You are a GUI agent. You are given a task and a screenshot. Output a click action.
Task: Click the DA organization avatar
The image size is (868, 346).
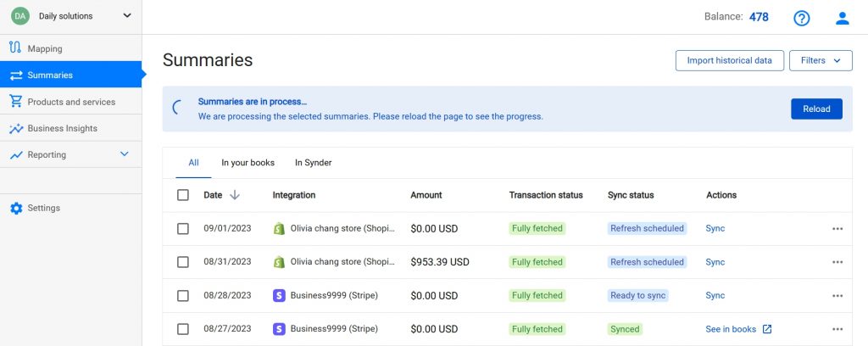point(20,16)
